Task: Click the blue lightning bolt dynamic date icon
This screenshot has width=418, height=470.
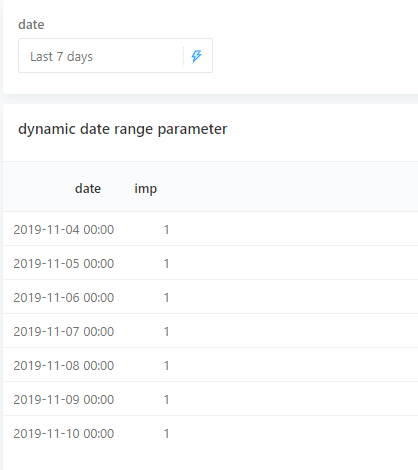Action: pos(196,56)
